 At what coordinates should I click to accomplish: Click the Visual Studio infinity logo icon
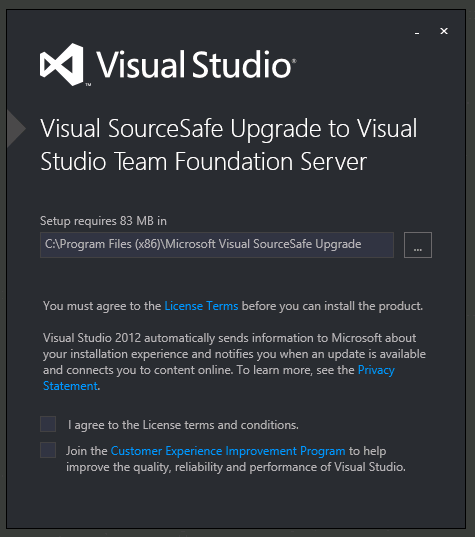click(62, 64)
